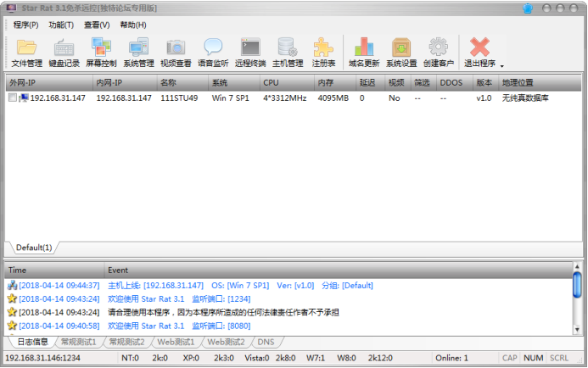Click the log panel scrollbar thumb
The height and width of the screenshot is (368, 588).
(577, 285)
